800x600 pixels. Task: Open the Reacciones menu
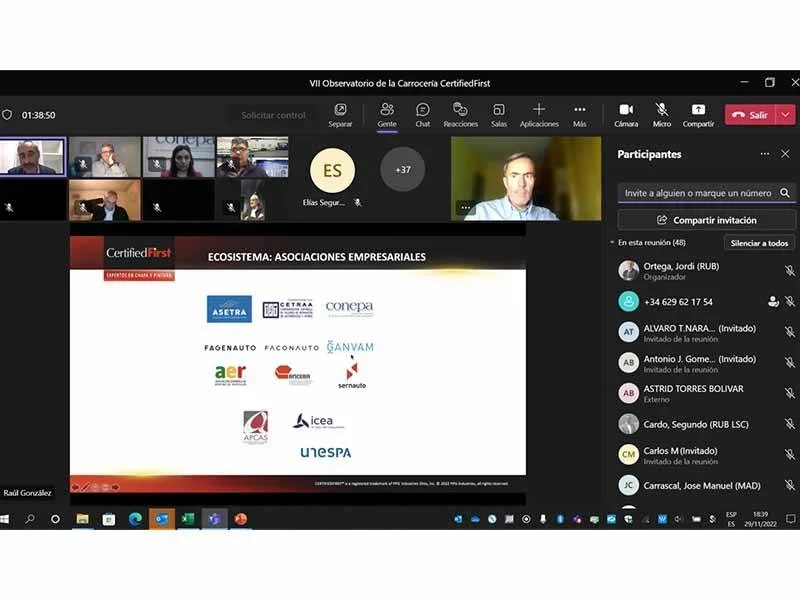point(460,115)
